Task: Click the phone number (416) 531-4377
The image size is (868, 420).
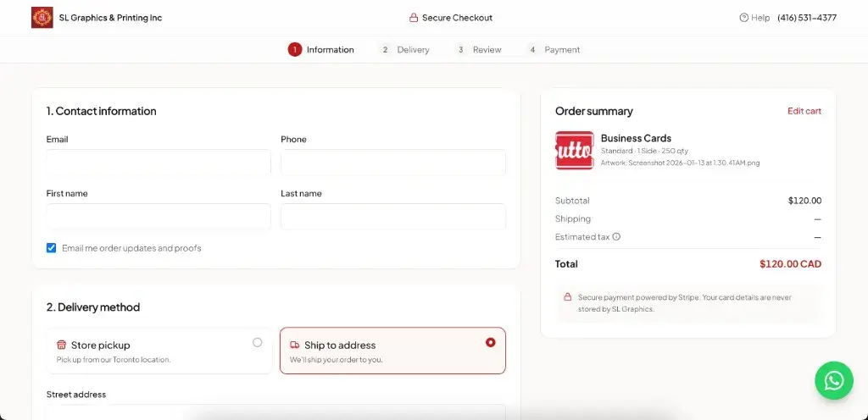Action: coord(807,18)
